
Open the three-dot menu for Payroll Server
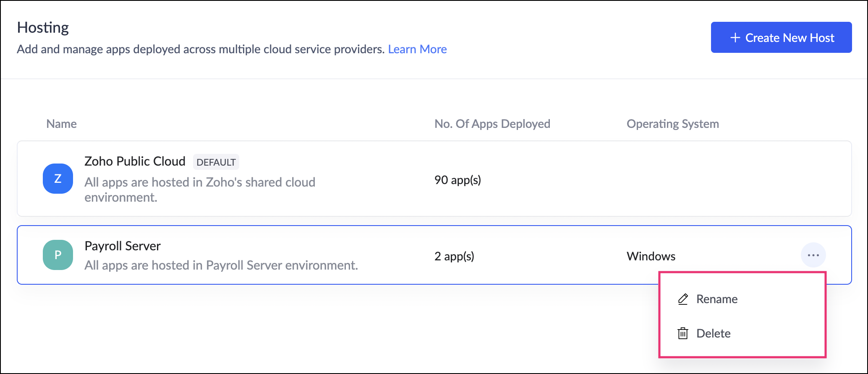pos(813,255)
